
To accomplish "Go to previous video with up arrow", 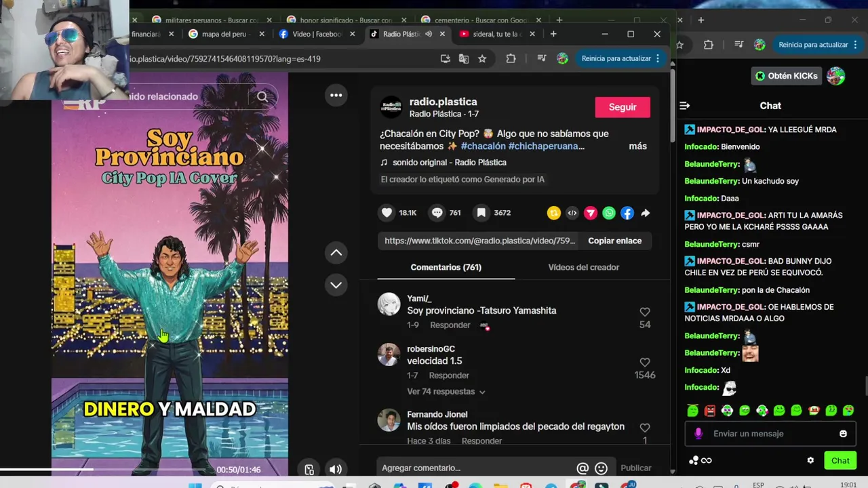I will pos(336,253).
